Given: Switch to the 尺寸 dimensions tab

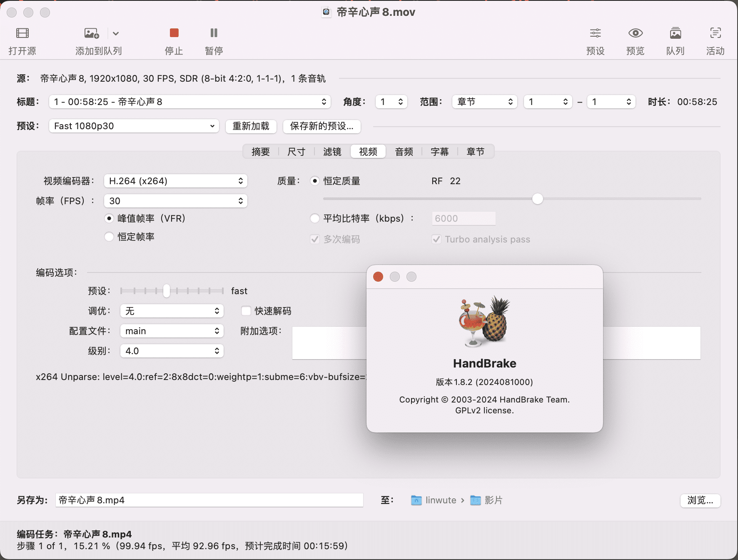Looking at the screenshot, I should click(x=297, y=152).
